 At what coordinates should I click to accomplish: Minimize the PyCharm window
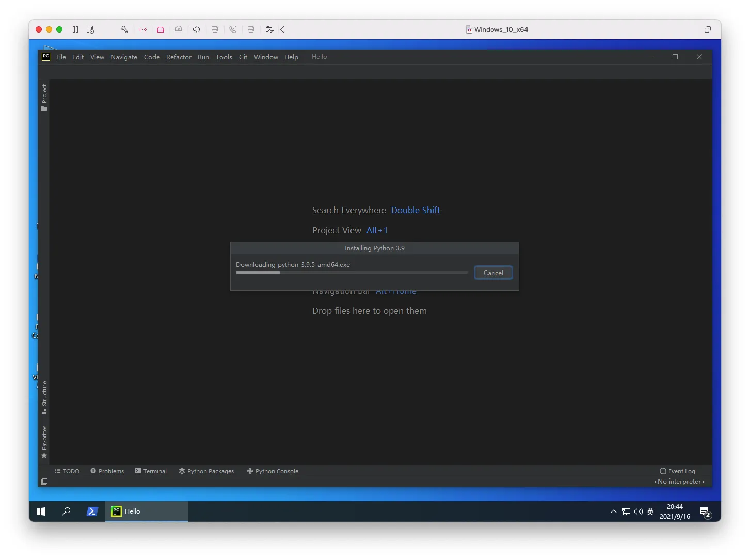click(x=651, y=57)
